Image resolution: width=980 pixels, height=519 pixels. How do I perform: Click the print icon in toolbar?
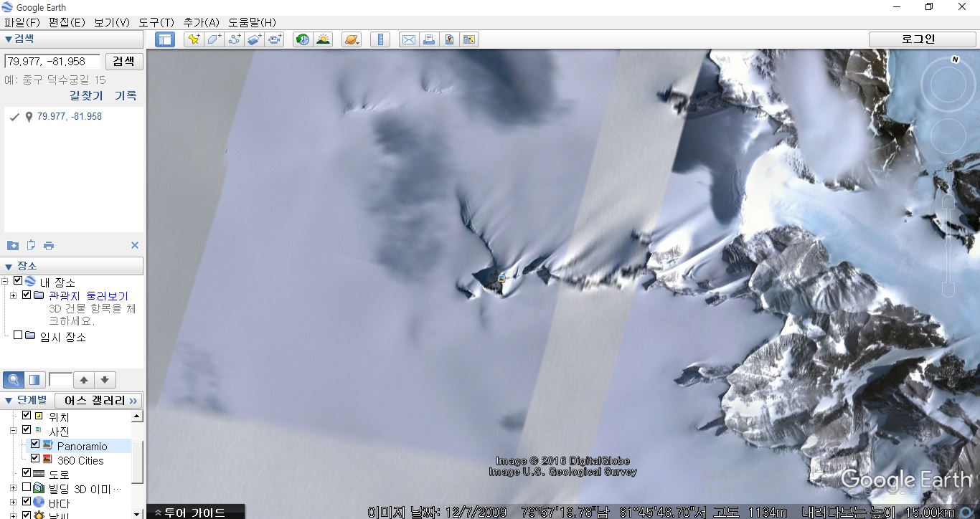click(429, 39)
